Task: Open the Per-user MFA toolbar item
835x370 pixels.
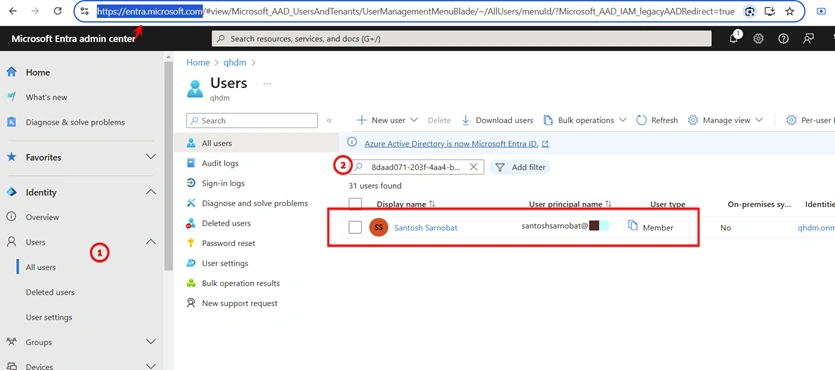Action: [x=811, y=120]
